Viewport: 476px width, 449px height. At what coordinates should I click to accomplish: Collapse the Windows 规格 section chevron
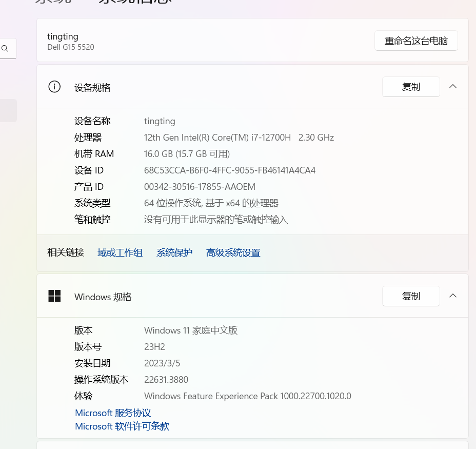point(452,296)
